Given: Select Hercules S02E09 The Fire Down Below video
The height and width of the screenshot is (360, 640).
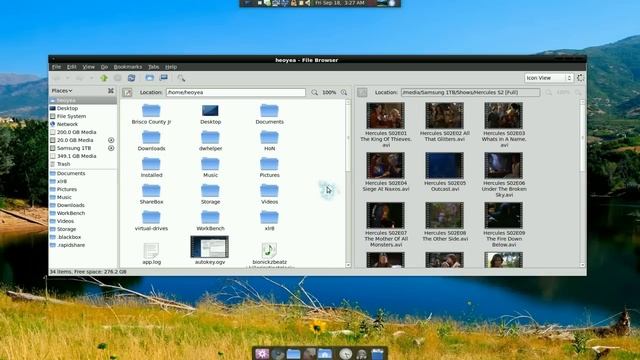Looking at the screenshot, I should [504, 215].
